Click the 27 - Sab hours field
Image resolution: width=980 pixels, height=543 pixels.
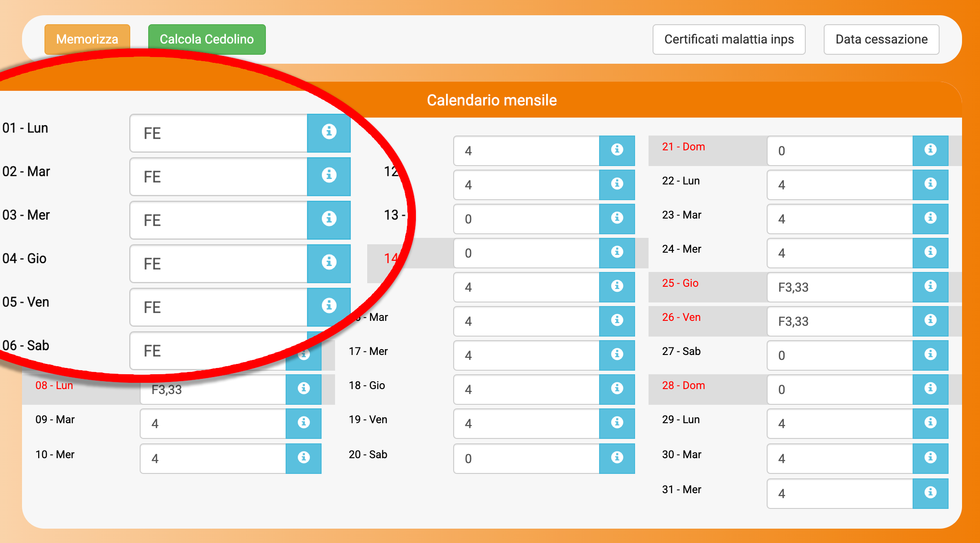pos(839,355)
